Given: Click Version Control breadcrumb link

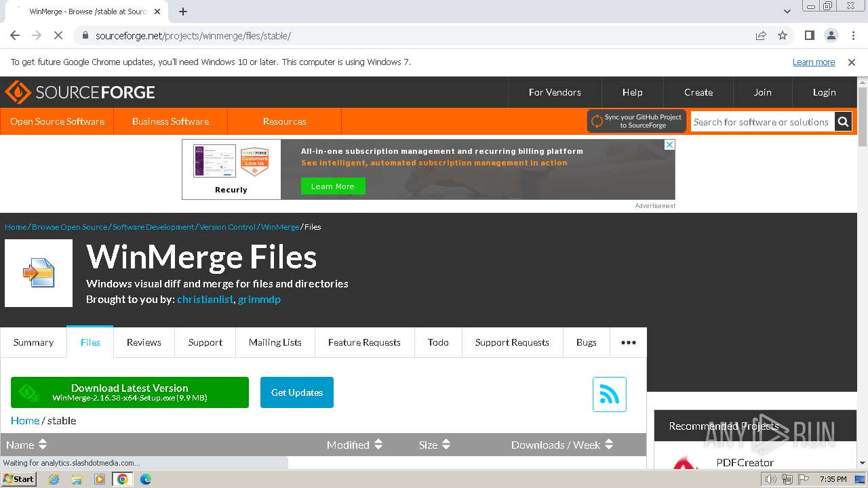Looking at the screenshot, I should 227,227.
